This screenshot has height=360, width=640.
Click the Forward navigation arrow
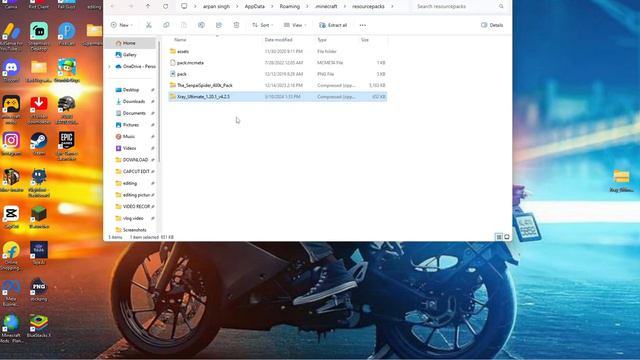coord(131,7)
